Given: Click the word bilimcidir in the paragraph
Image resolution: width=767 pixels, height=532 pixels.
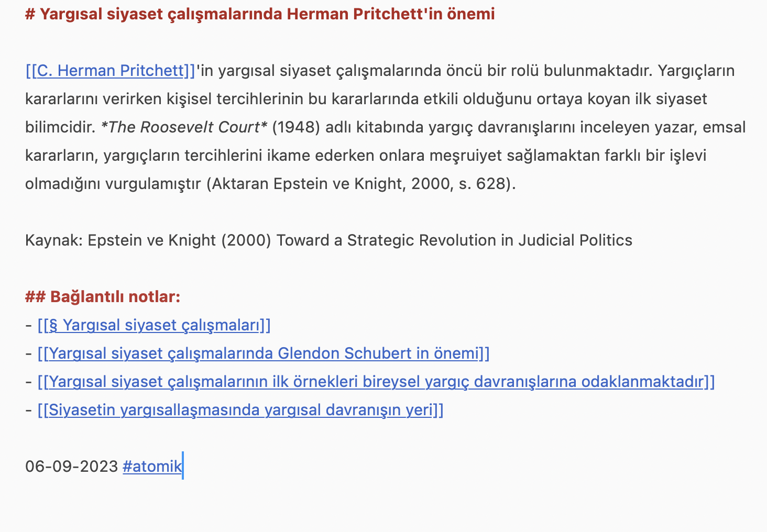Looking at the screenshot, I should tap(60, 127).
